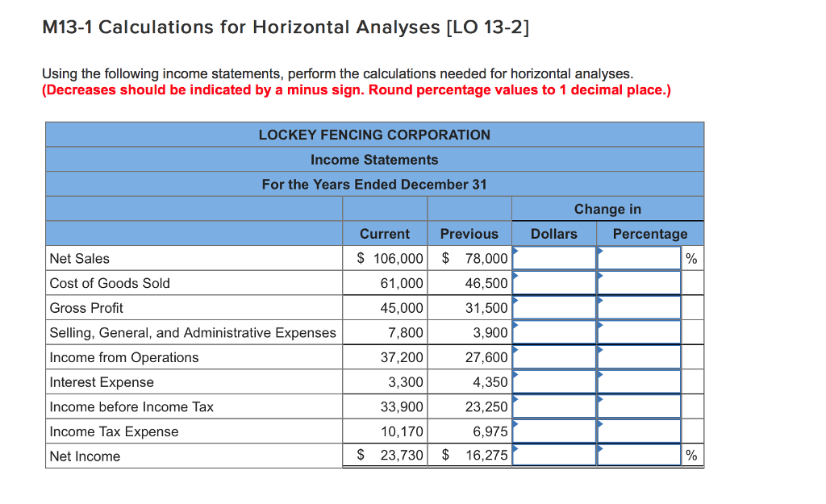
Task: Click the Gross Profit dollars change field
Action: [x=555, y=307]
